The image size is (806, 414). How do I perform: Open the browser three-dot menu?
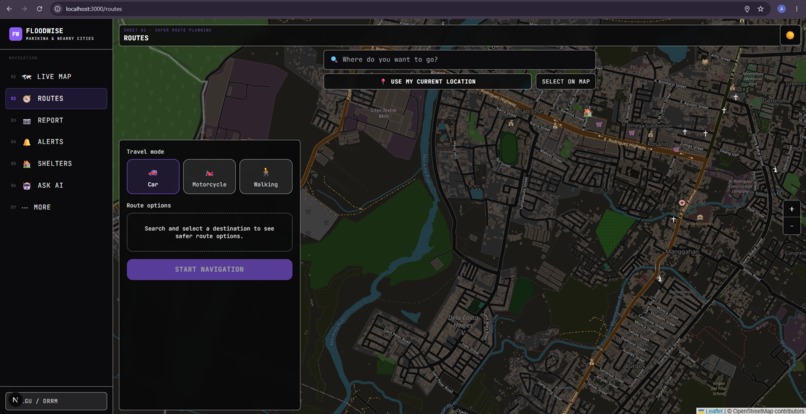coord(797,9)
